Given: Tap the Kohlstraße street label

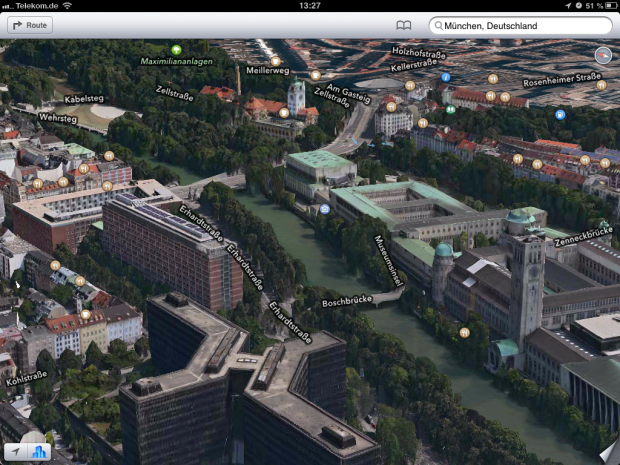Looking at the screenshot, I should [x=28, y=377].
